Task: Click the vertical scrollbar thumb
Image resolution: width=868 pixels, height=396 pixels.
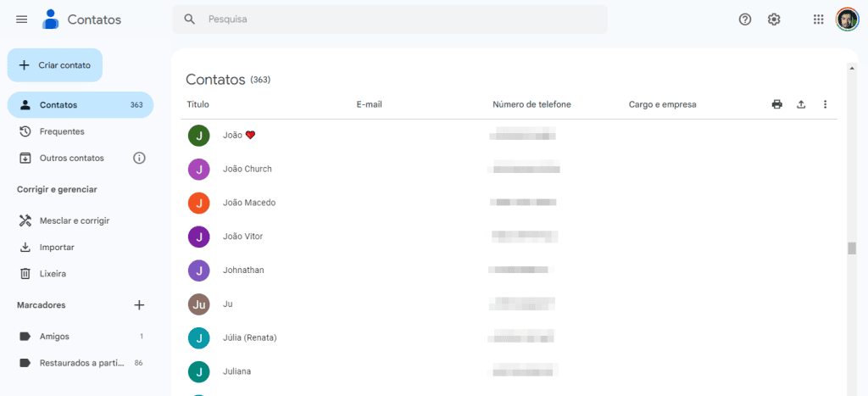Action: (852, 248)
